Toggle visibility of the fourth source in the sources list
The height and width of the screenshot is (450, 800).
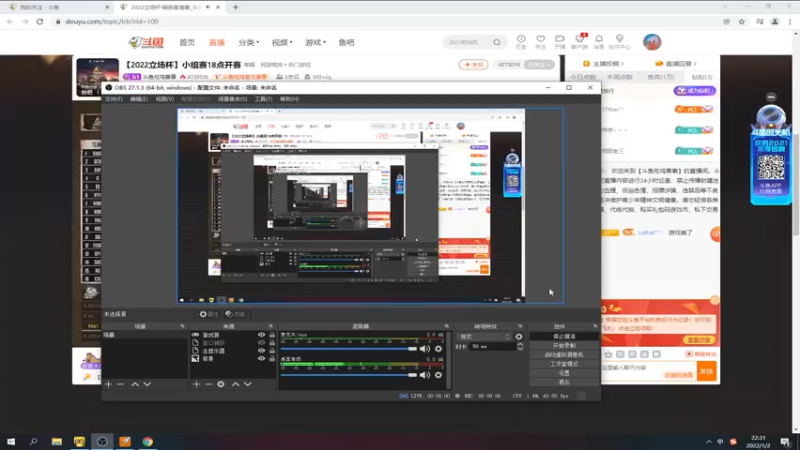pos(261,359)
